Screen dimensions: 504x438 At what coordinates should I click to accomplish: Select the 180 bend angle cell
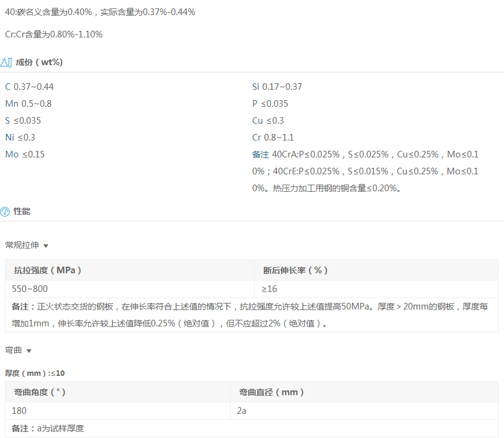click(x=19, y=411)
